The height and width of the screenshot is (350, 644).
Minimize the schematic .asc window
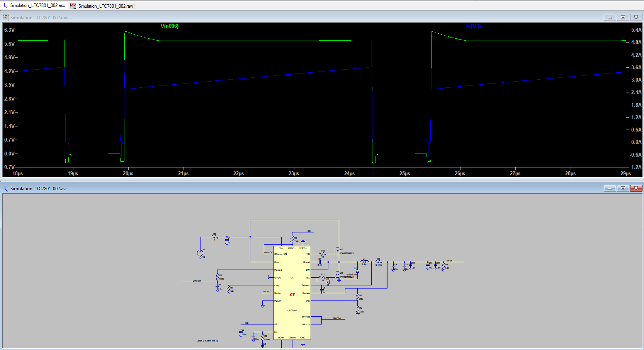[610, 188]
